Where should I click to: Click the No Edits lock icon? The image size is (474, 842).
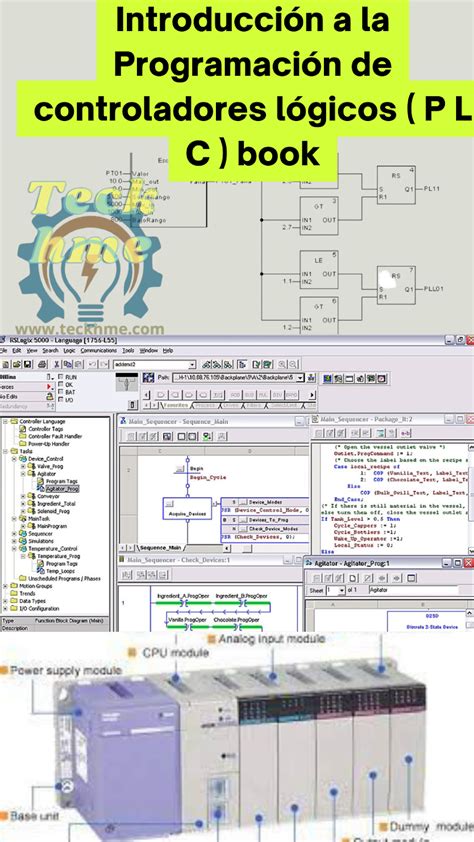[x=49, y=397]
